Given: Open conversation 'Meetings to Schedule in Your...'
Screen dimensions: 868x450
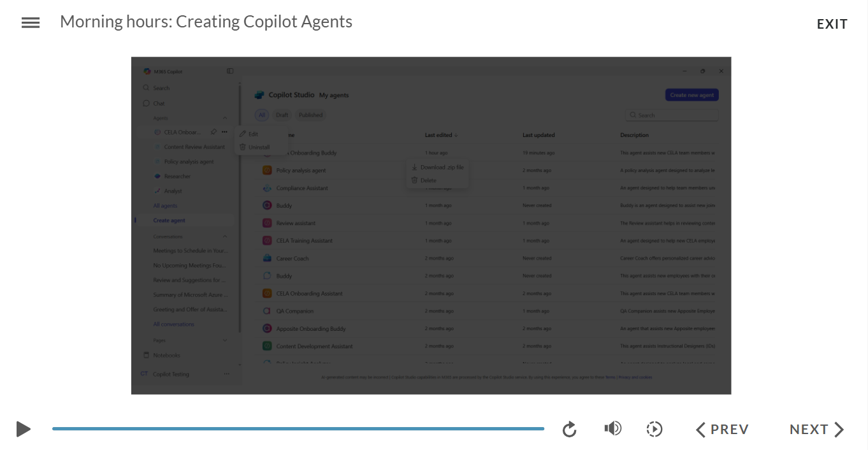Looking at the screenshot, I should 190,251.
